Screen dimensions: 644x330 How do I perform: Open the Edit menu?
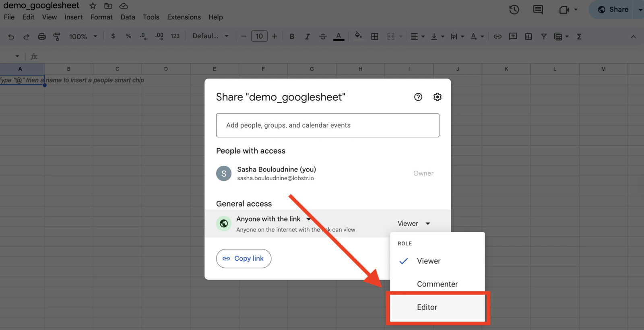(x=28, y=17)
